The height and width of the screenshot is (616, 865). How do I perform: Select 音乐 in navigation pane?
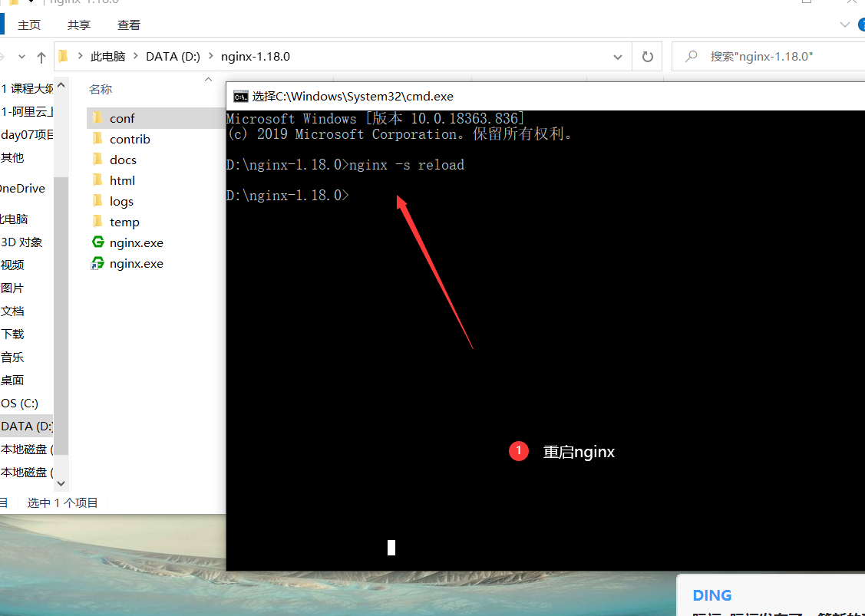(12, 357)
